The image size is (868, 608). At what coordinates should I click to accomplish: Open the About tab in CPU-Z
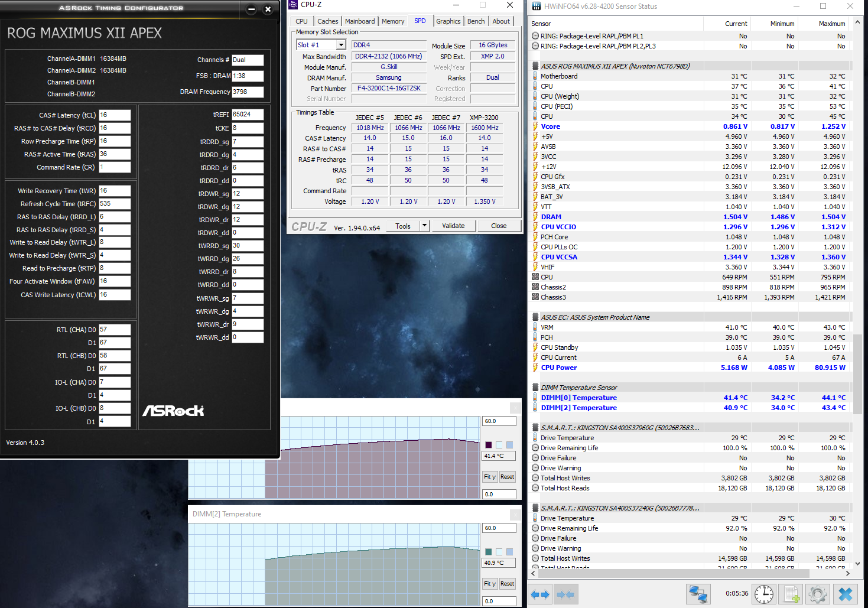501,21
